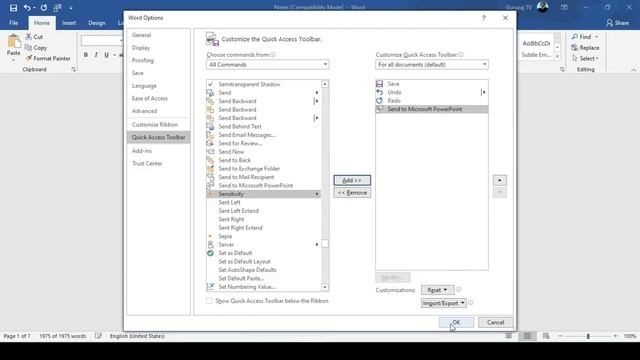
Task: Select Set Numbering Value command
Action: tap(263, 287)
